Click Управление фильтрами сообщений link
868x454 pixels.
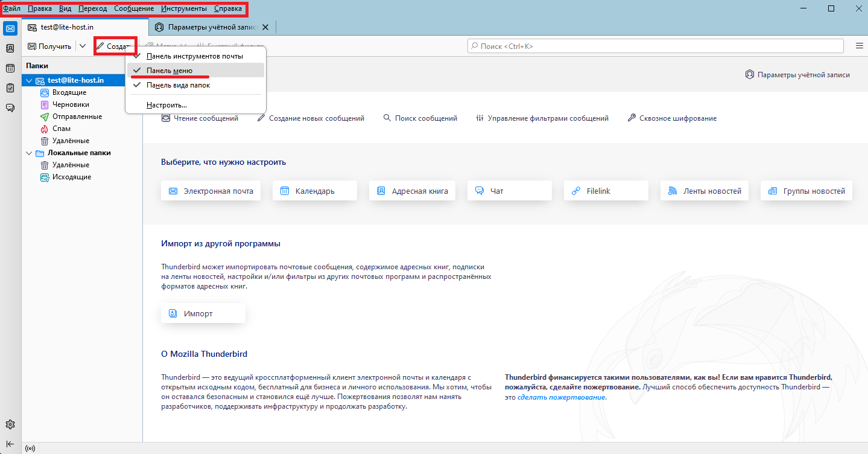(x=542, y=118)
